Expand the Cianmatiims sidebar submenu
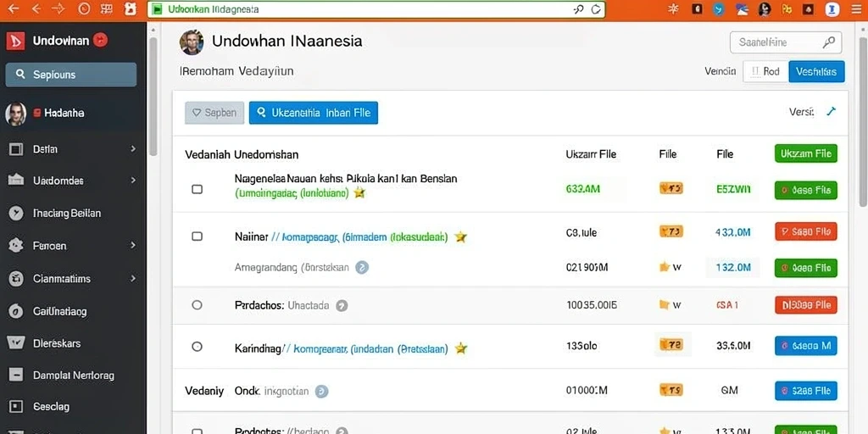The image size is (868, 434). click(x=133, y=278)
